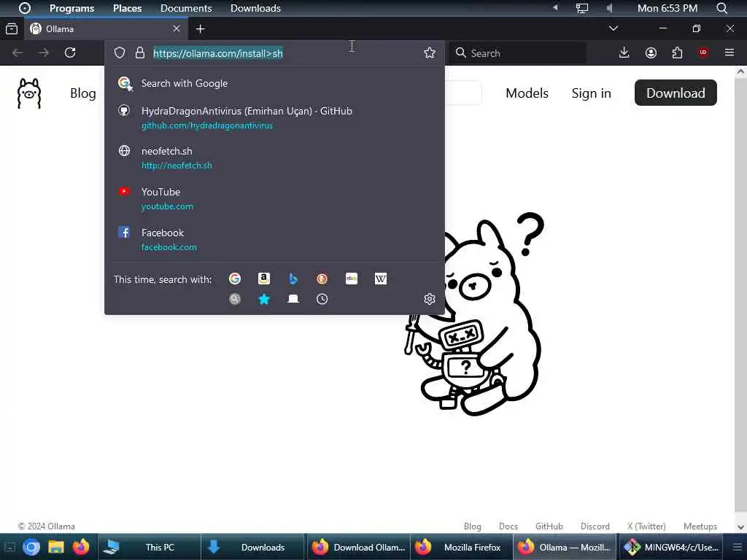The image size is (747, 560).
Task: Open the uBlock Origin extension icon
Action: (x=703, y=52)
